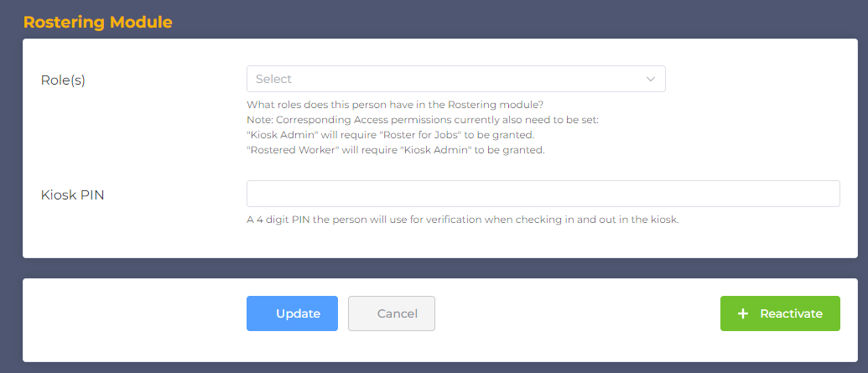Click the Role(s) field label
This screenshot has width=868, height=373.
coord(63,80)
